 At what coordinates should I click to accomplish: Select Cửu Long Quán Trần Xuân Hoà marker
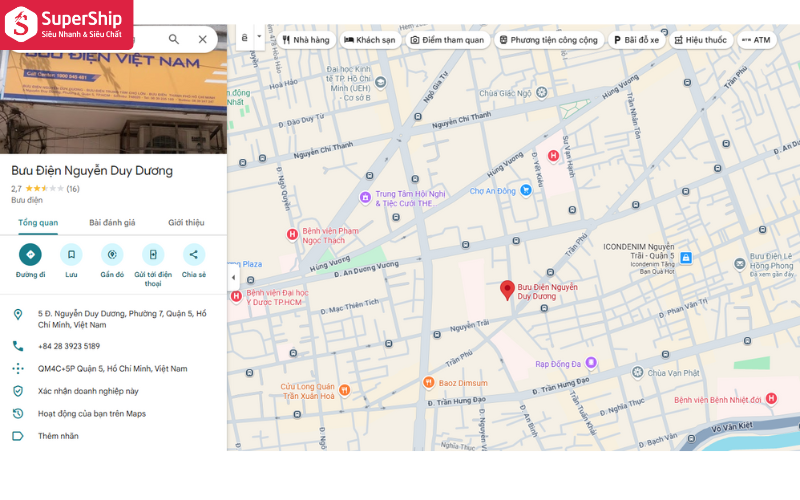(x=345, y=390)
